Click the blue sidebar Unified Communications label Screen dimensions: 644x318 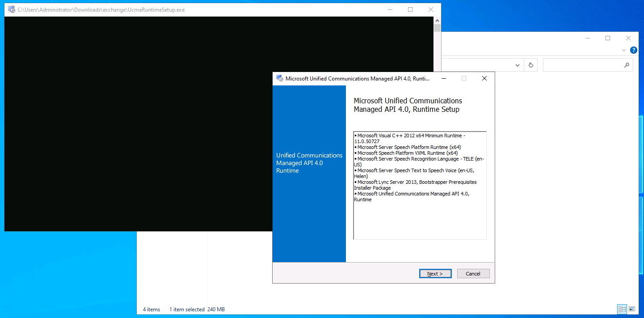click(309, 163)
